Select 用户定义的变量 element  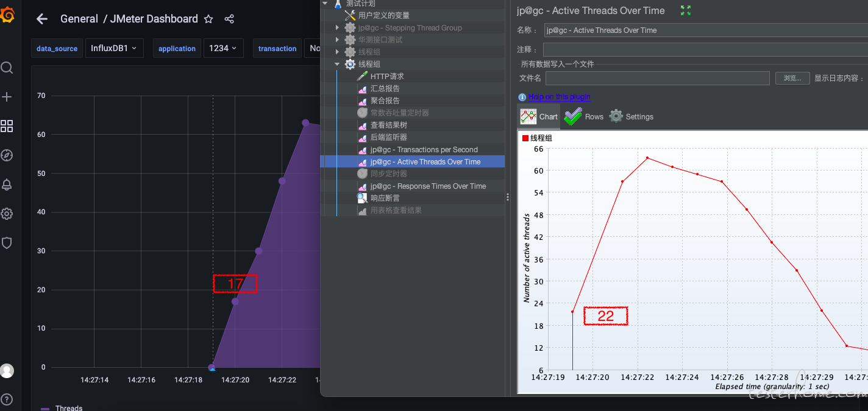click(384, 15)
